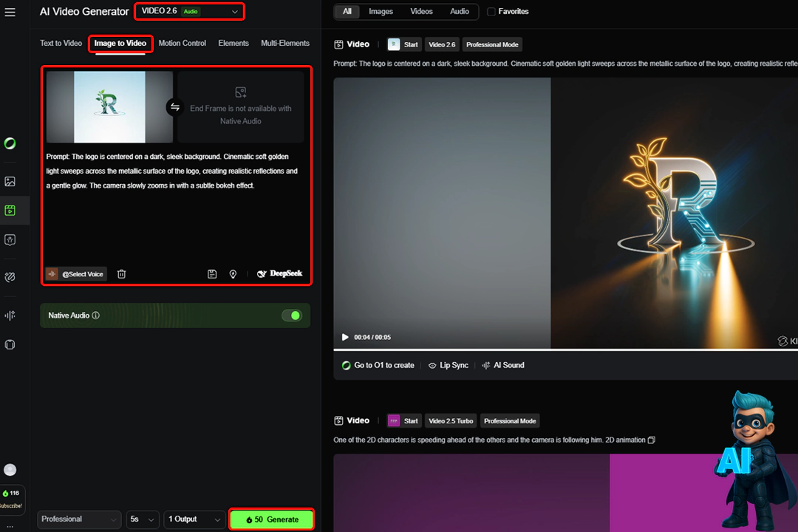
Task: Click the green Generate button
Action: point(271,519)
